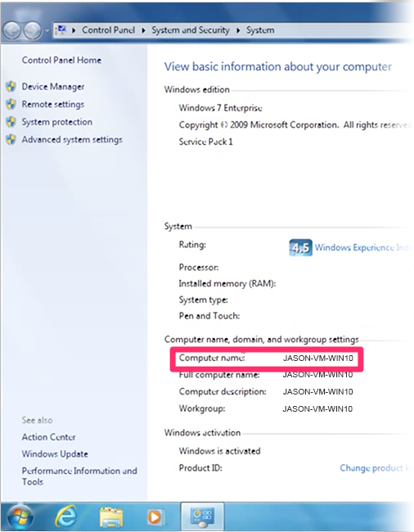This screenshot has width=414, height=532.
Task: Click the 'System type:' label
Action: pyautogui.click(x=204, y=300)
